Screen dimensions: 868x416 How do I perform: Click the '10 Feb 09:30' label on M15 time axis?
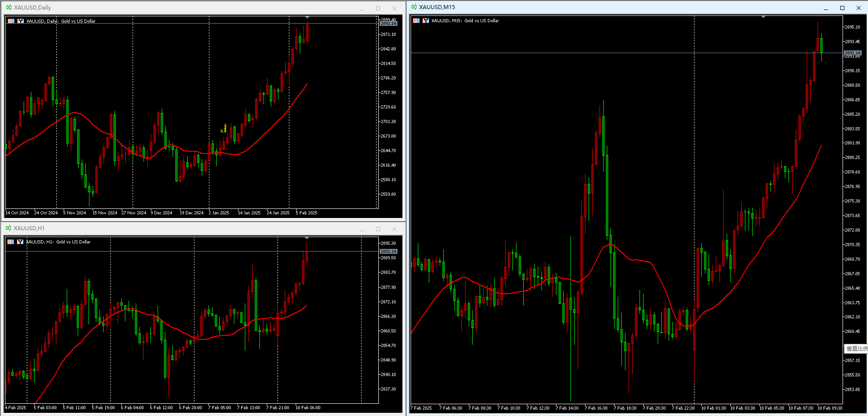tap(830, 408)
